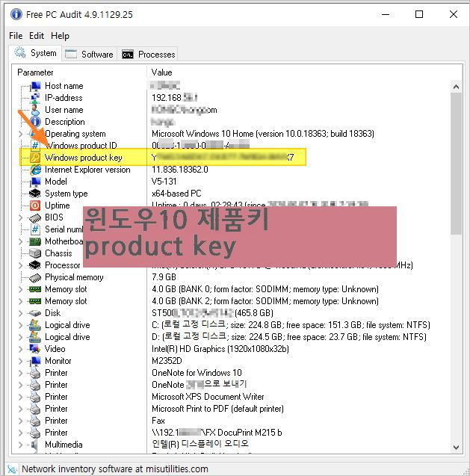470x476 pixels.
Task: Click the Multimedia speaker icon
Action: click(34, 445)
